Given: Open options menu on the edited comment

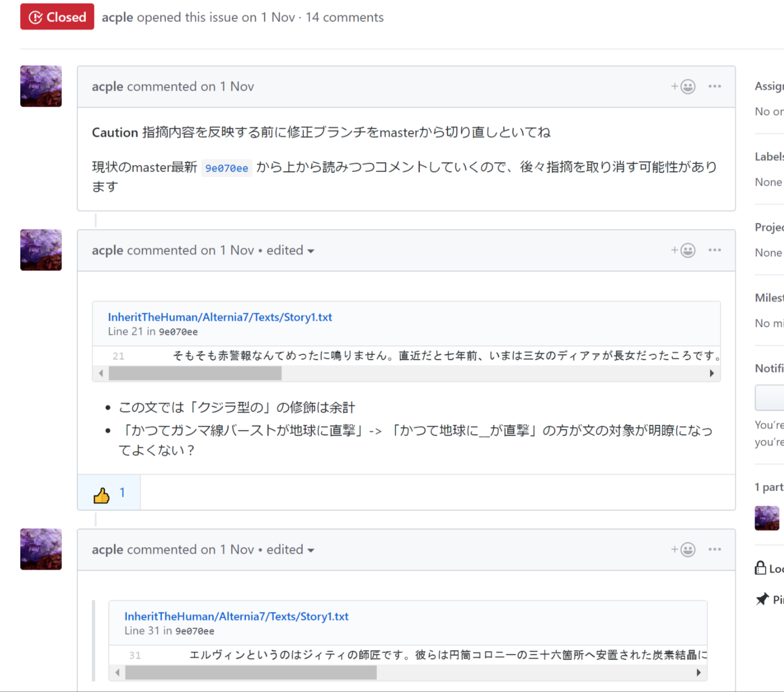Looking at the screenshot, I should [715, 250].
